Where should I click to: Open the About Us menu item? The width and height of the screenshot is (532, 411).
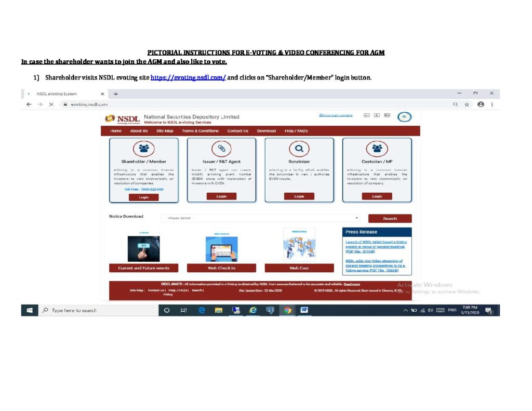click(139, 131)
